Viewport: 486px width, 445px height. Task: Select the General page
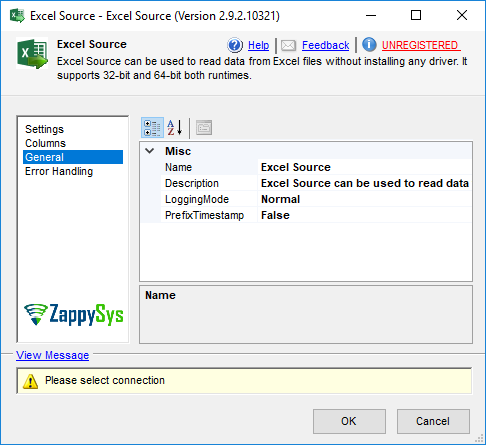[x=73, y=157]
